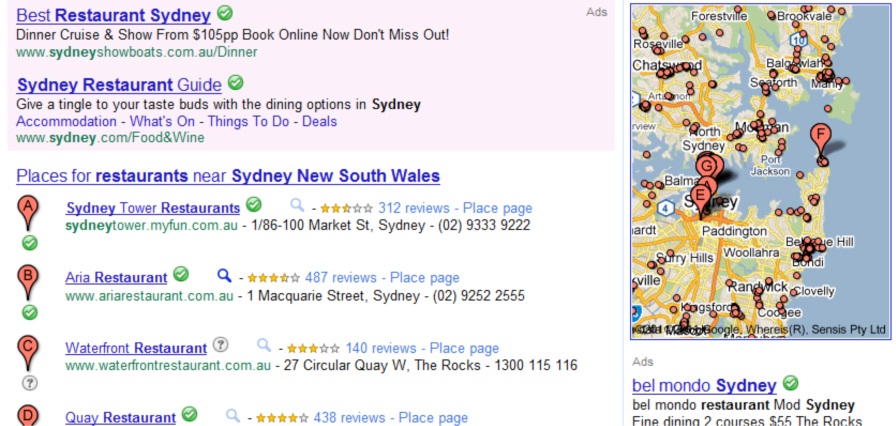Click www.ariarestaurant.com.au URL
Image resolution: width=896 pixels, height=426 pixels.
point(149,296)
